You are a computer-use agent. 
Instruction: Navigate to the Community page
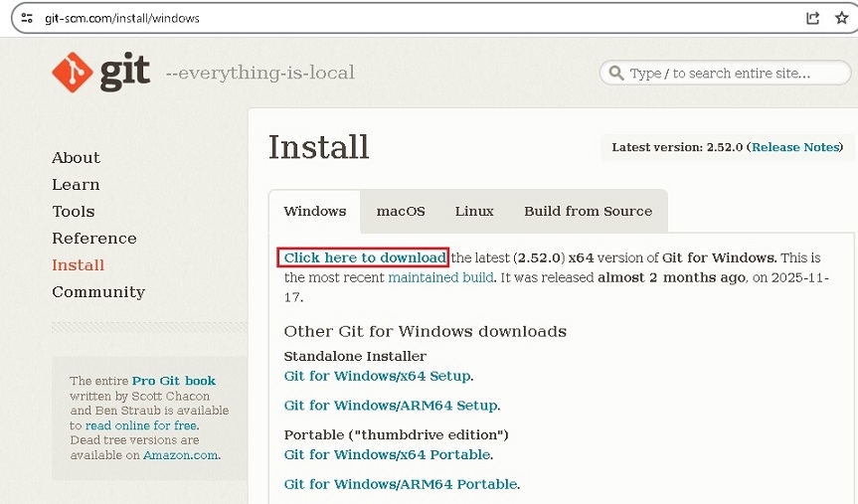tap(98, 291)
